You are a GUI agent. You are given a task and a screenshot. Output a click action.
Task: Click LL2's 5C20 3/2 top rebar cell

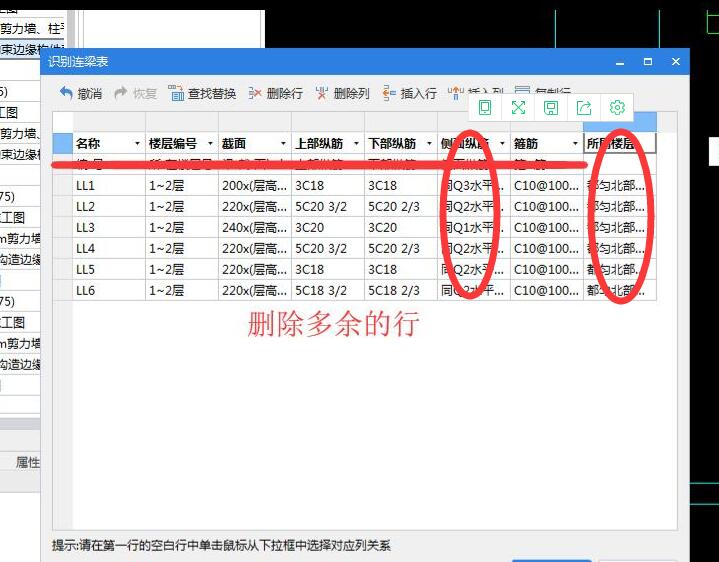click(x=328, y=206)
